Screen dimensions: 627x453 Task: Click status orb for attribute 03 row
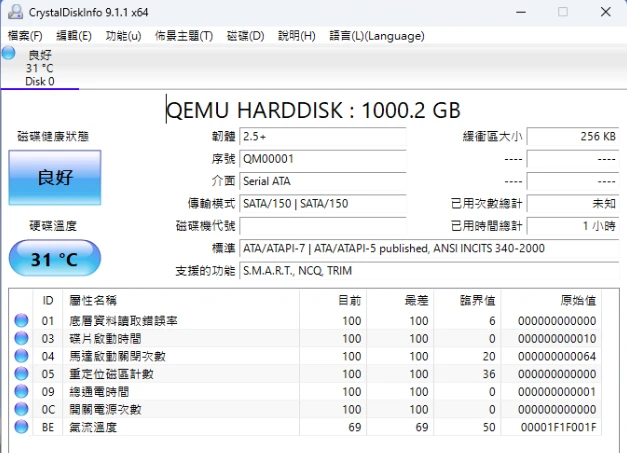click(x=21, y=339)
